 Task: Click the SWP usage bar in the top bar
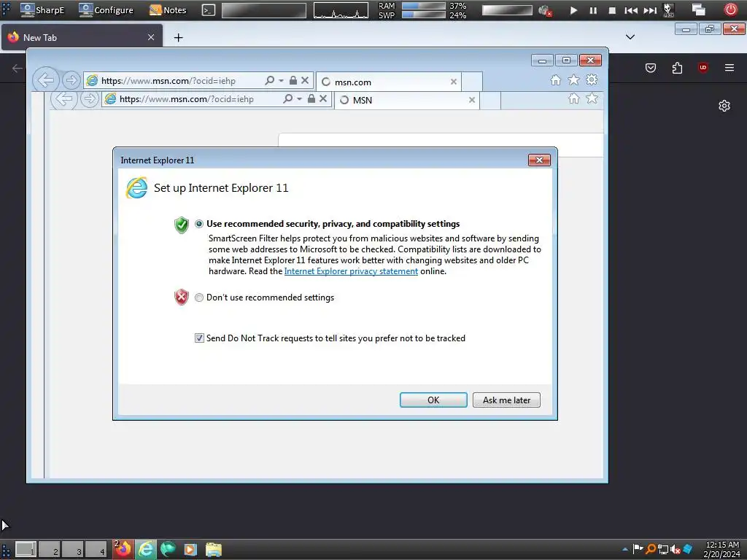point(424,15)
